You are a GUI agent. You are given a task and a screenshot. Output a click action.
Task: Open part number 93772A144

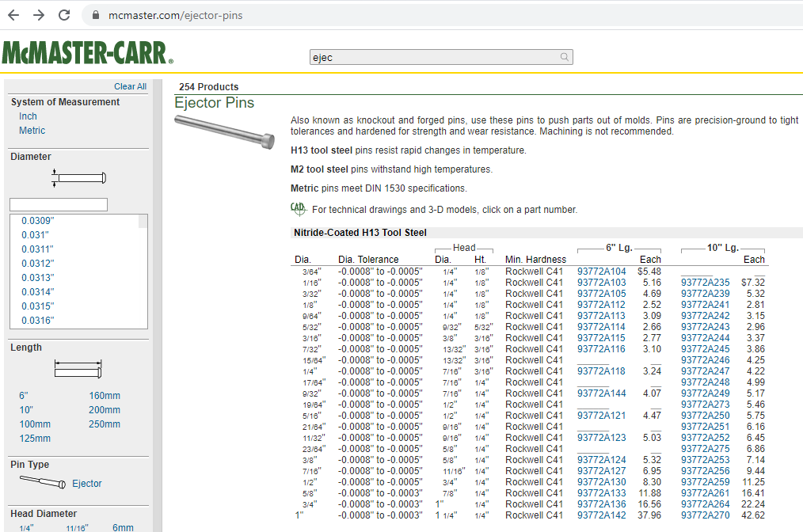602,393
